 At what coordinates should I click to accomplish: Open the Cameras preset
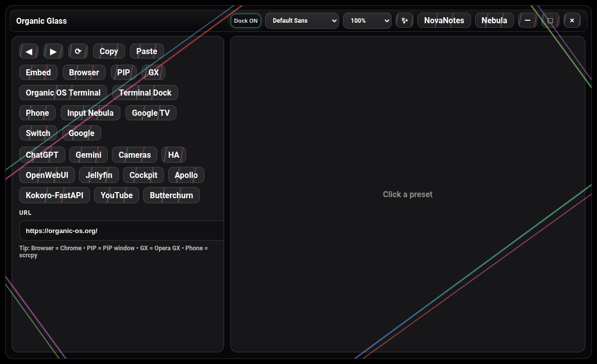(135, 155)
